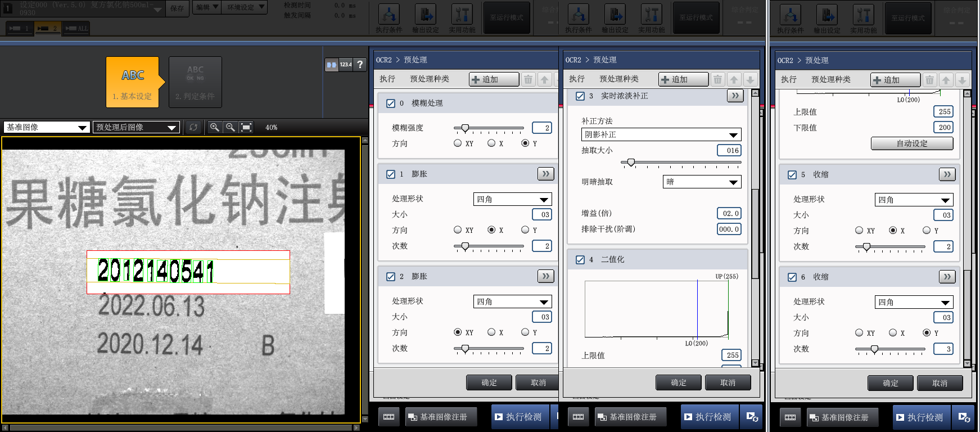Uncheck the 0 模糊处理 checkbox

pos(391,103)
